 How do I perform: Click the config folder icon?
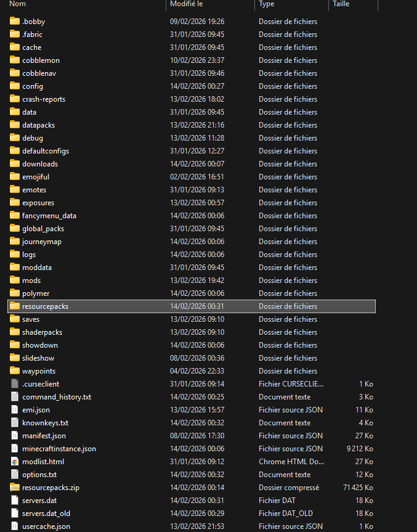click(15, 86)
